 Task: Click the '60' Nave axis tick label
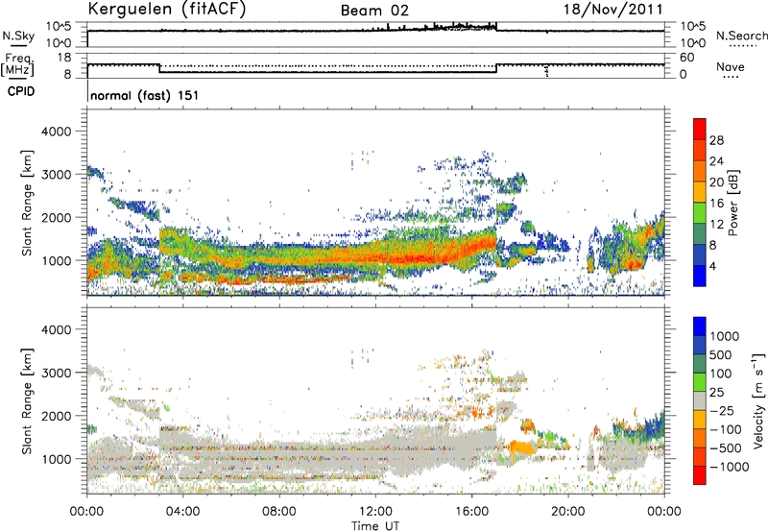click(x=686, y=58)
